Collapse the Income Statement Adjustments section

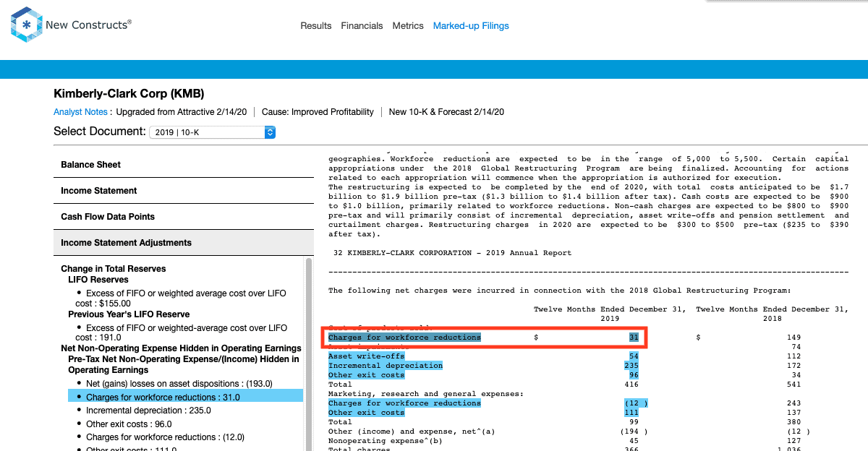(x=184, y=243)
